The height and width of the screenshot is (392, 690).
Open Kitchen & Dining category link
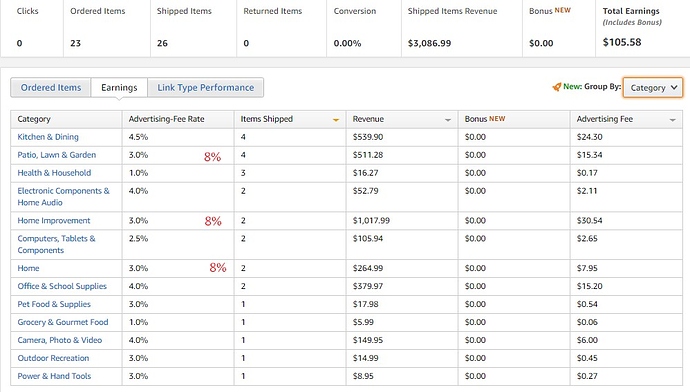(x=48, y=137)
